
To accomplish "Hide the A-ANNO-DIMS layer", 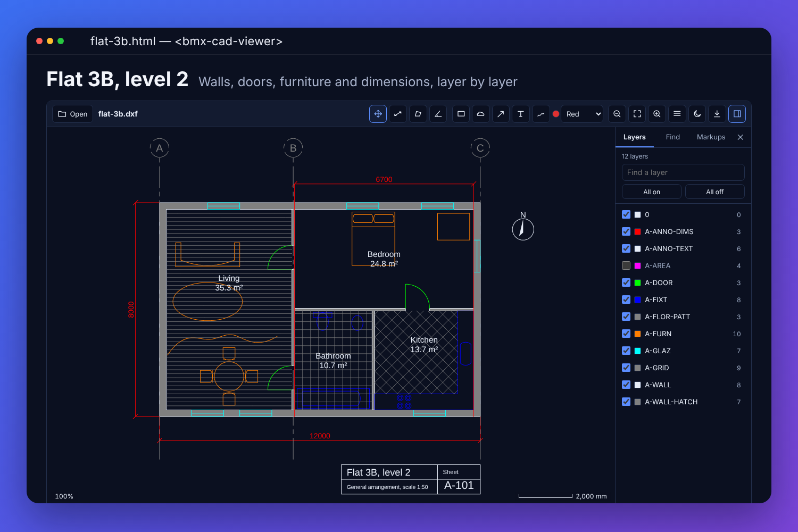I will (x=626, y=231).
